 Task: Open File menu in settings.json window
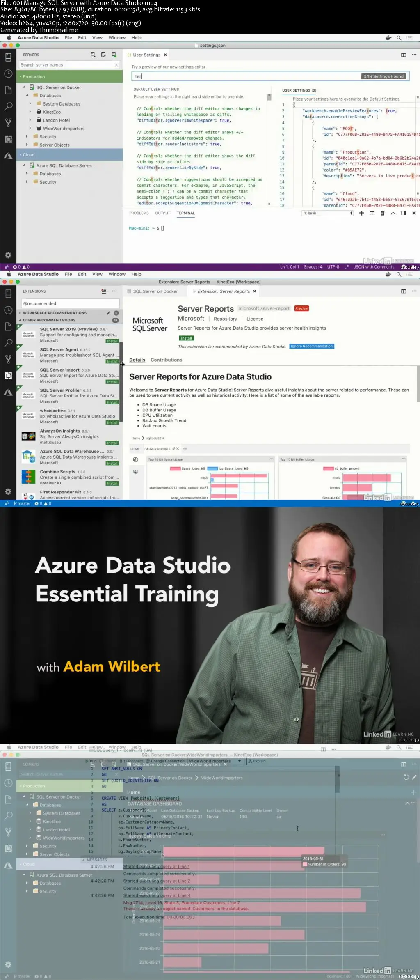[68, 38]
